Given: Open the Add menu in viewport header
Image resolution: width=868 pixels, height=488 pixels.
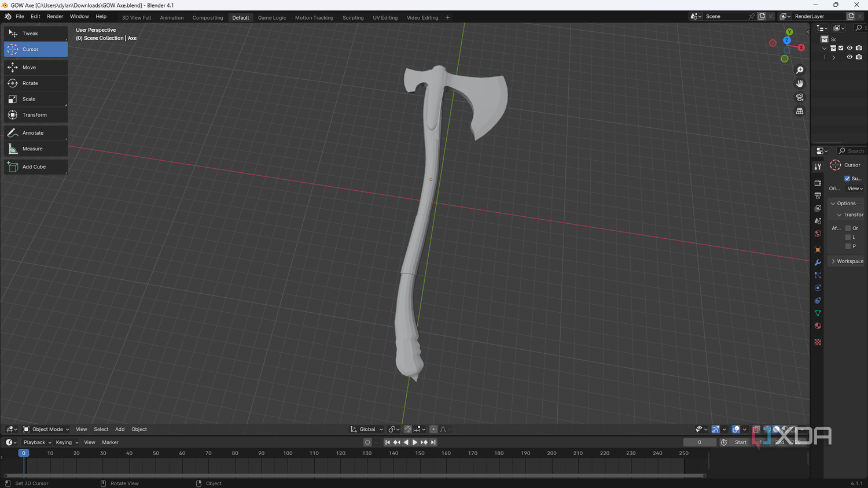Looking at the screenshot, I should [120, 429].
